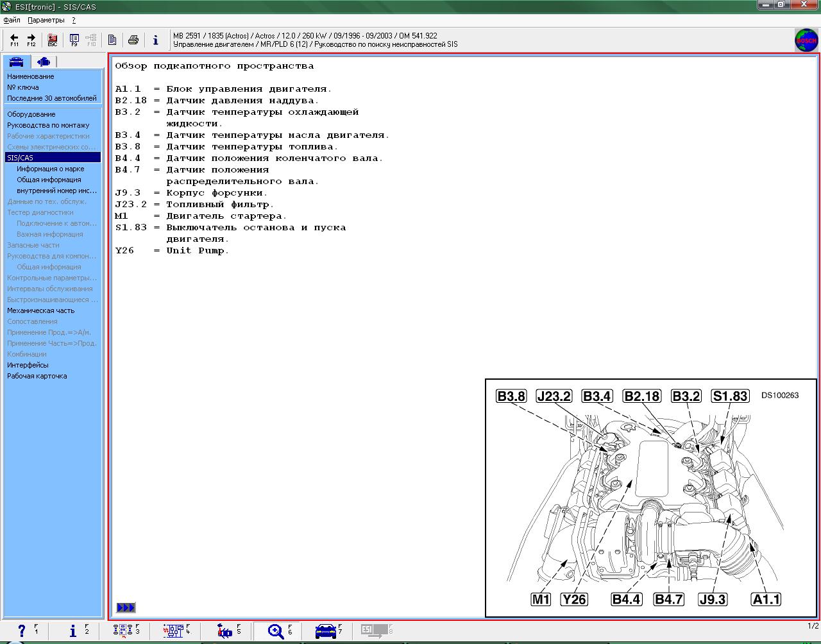
Task: Go to next page with blue arrows
Action: click(126, 607)
